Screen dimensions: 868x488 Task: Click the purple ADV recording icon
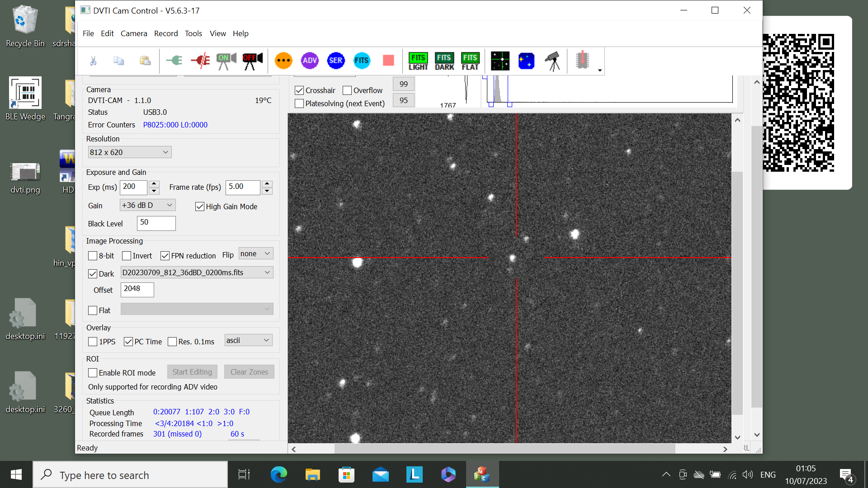coord(310,61)
